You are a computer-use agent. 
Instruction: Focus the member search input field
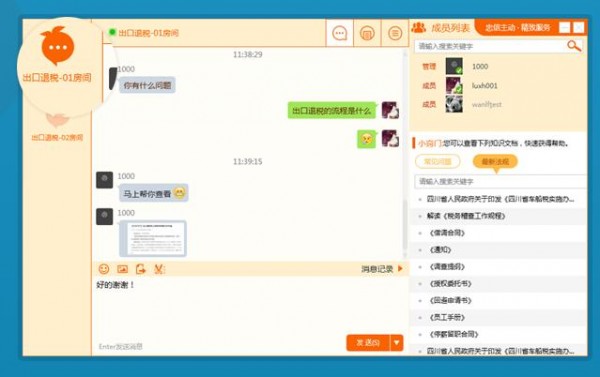pos(491,46)
